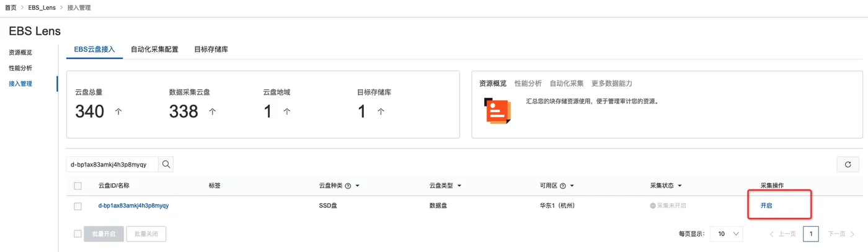Go to previous page with 上一页

click(782, 234)
